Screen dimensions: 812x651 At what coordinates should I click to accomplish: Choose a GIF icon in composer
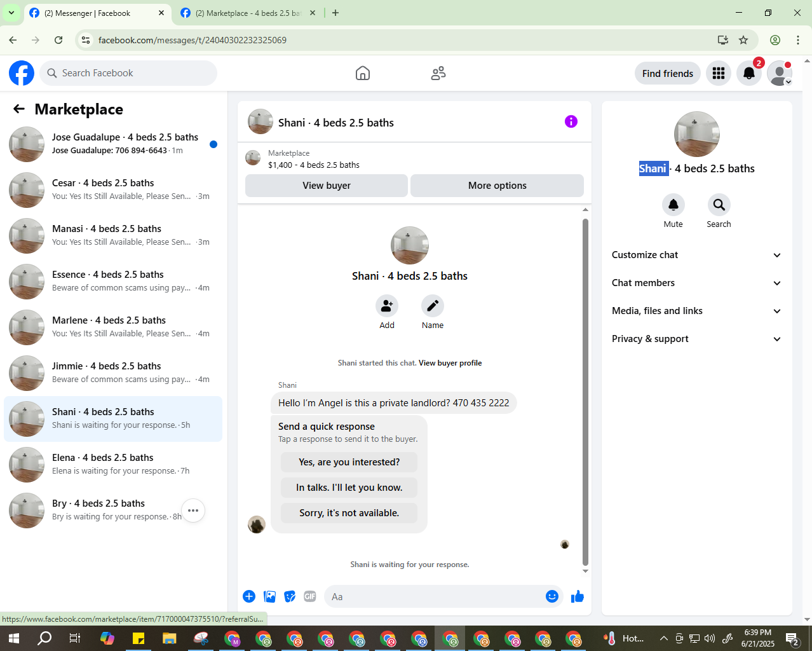(310, 596)
